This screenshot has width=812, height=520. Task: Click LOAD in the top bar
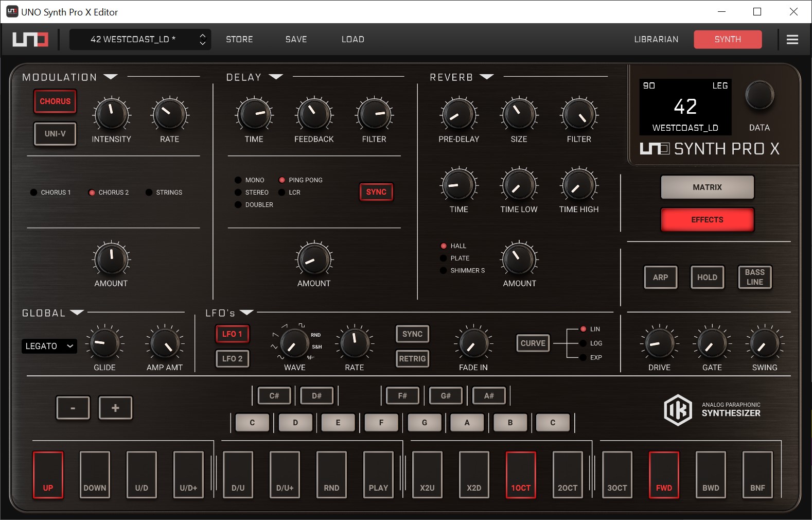coord(353,39)
